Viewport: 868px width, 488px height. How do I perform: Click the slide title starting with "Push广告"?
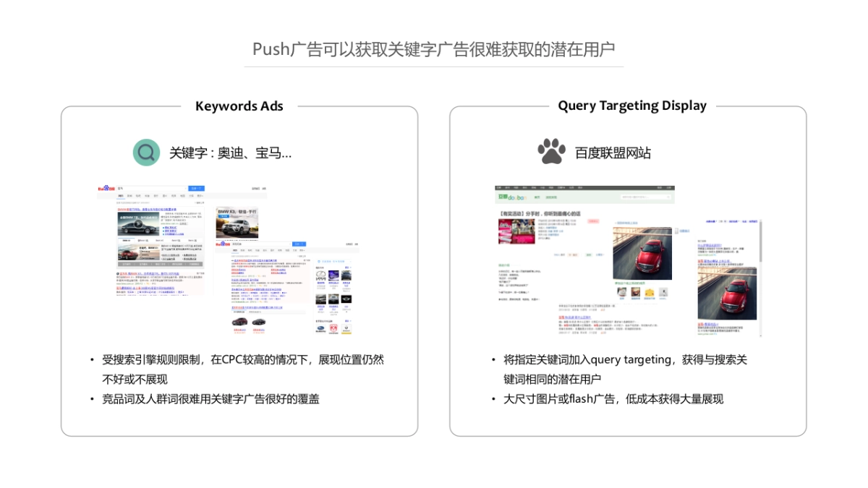(433, 49)
